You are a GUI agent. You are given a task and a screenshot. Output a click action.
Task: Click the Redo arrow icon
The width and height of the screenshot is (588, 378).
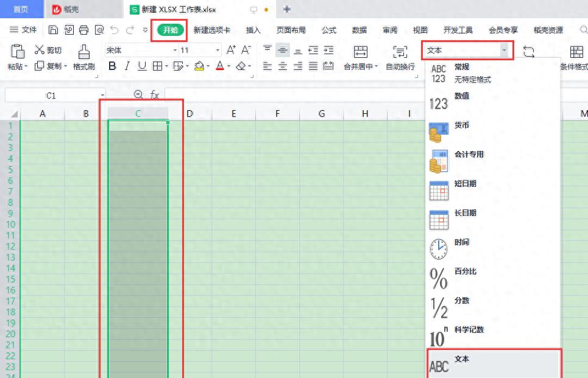click(x=130, y=30)
